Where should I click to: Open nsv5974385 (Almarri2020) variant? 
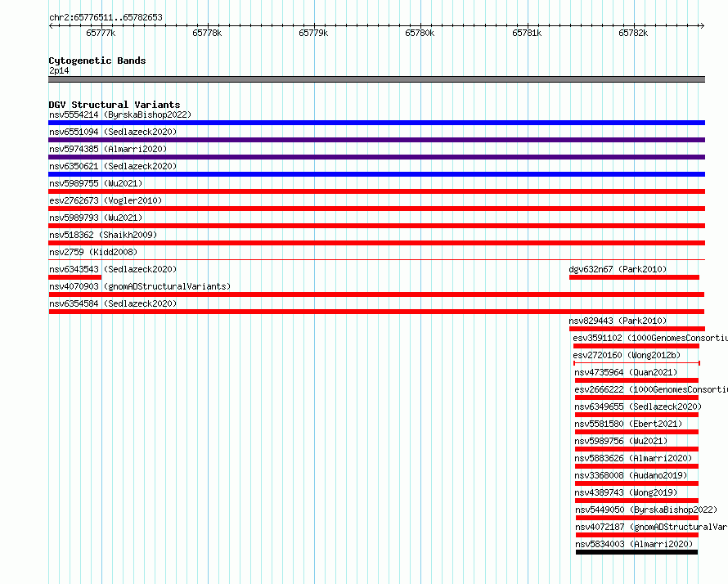point(108,149)
